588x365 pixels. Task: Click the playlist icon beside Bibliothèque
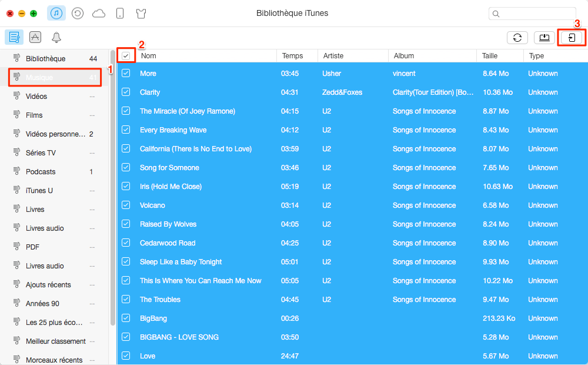[x=16, y=58]
